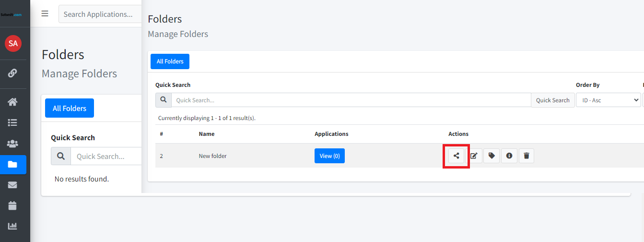Click the Search Applications input field
644x242 pixels.
pos(100,14)
